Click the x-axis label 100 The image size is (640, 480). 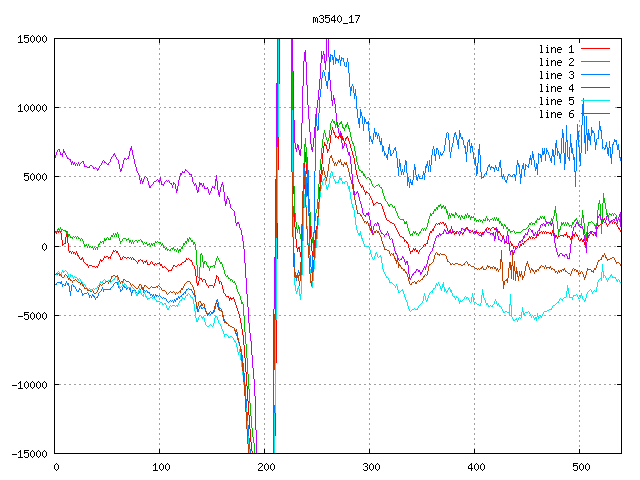(x=161, y=467)
